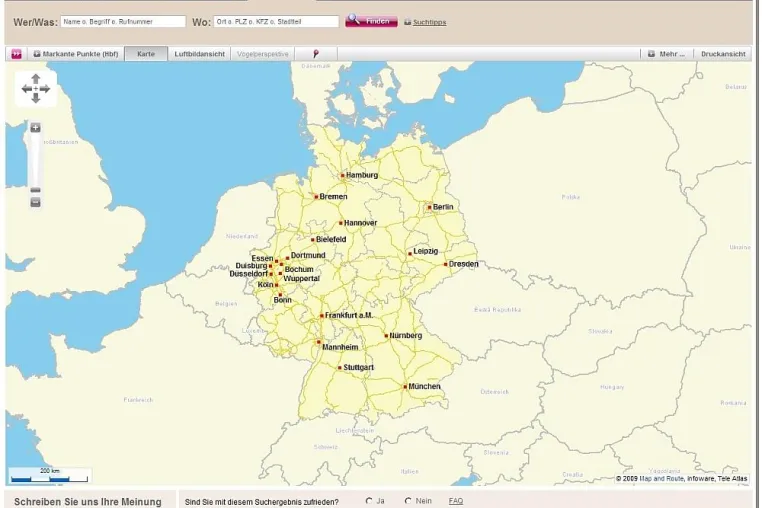Pan the map up with arrow
The height and width of the screenshot is (508, 762).
pos(35,79)
